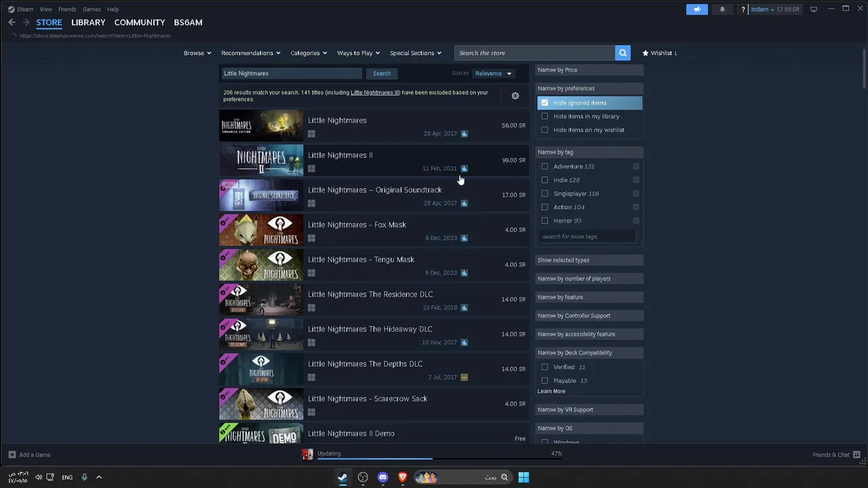The width and height of the screenshot is (868, 488).
Task: Switch to the LIBRARY tab
Action: [x=88, y=22]
